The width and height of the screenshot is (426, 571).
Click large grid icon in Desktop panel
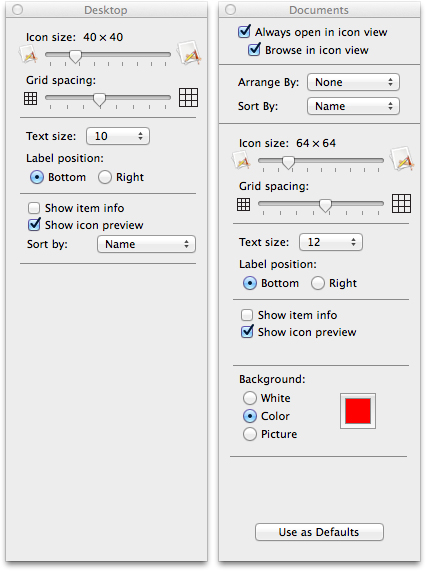(189, 97)
